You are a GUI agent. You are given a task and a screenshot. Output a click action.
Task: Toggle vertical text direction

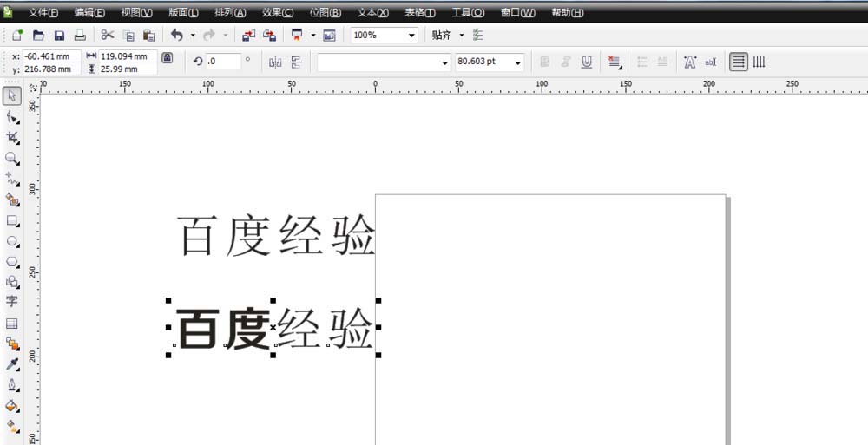click(759, 62)
